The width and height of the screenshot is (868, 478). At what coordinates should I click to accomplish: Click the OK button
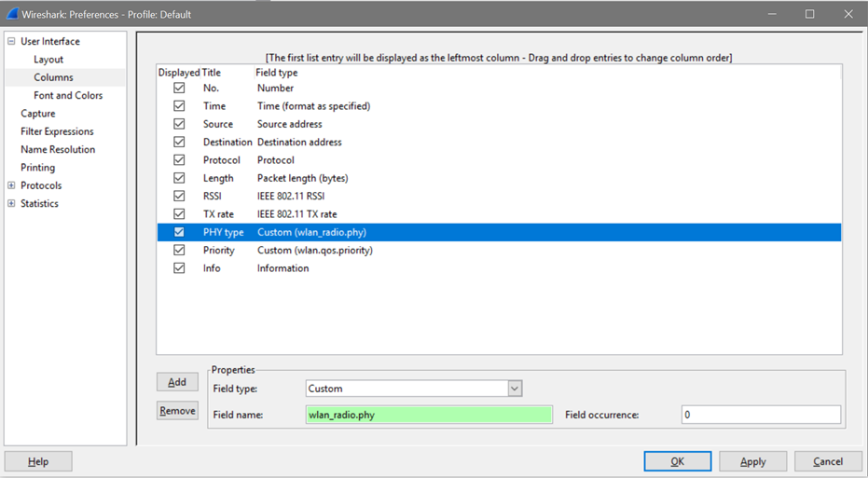678,461
